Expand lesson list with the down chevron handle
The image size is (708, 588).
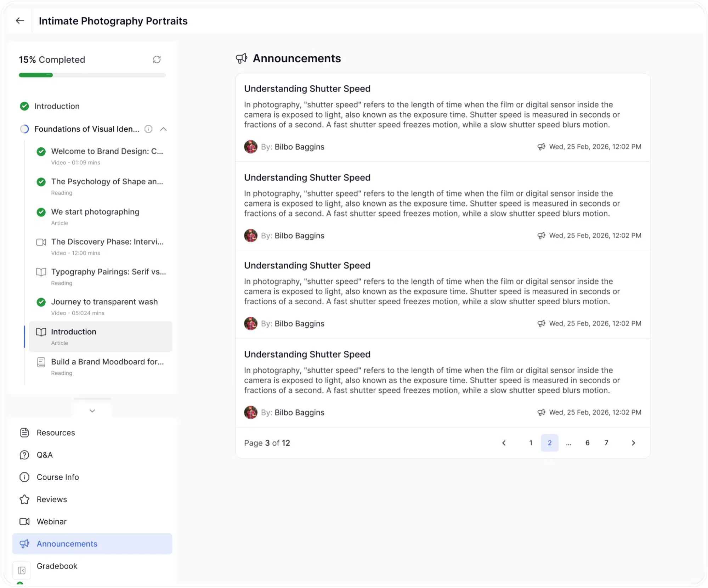click(92, 411)
